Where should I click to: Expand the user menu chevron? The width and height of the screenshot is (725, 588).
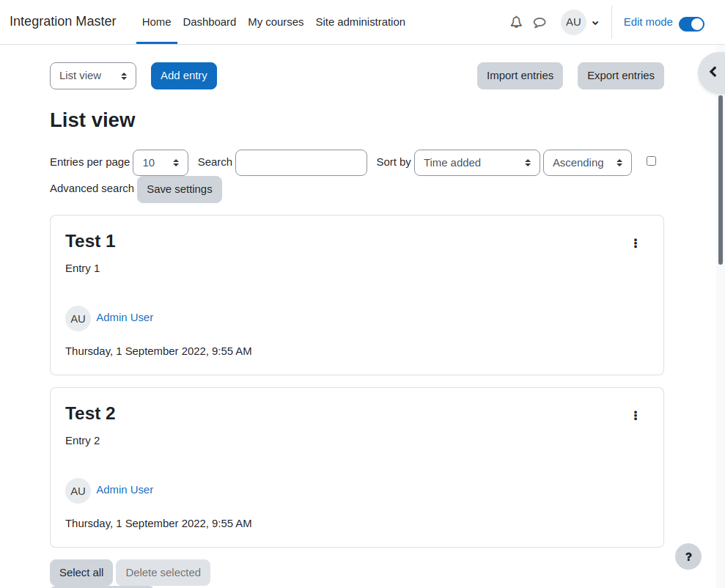[x=595, y=23]
